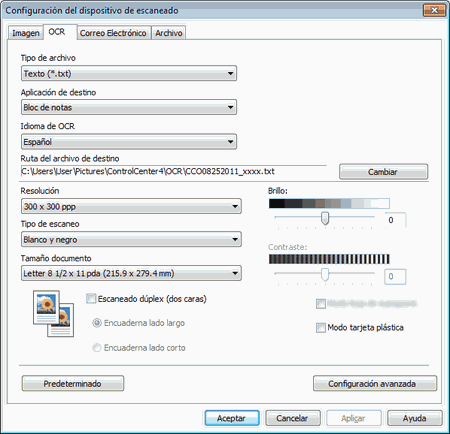The height and width of the screenshot is (434, 450).
Task: Expand the Aplicación de destino dropdown
Action: [x=129, y=107]
